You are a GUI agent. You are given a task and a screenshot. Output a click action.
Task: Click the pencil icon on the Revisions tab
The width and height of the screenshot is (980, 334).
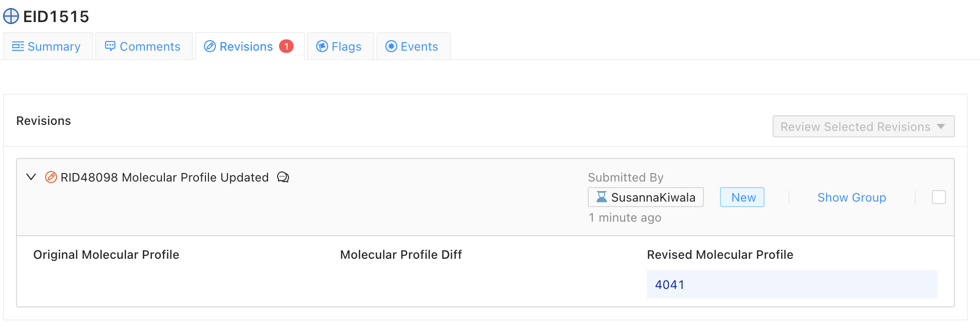tap(209, 46)
